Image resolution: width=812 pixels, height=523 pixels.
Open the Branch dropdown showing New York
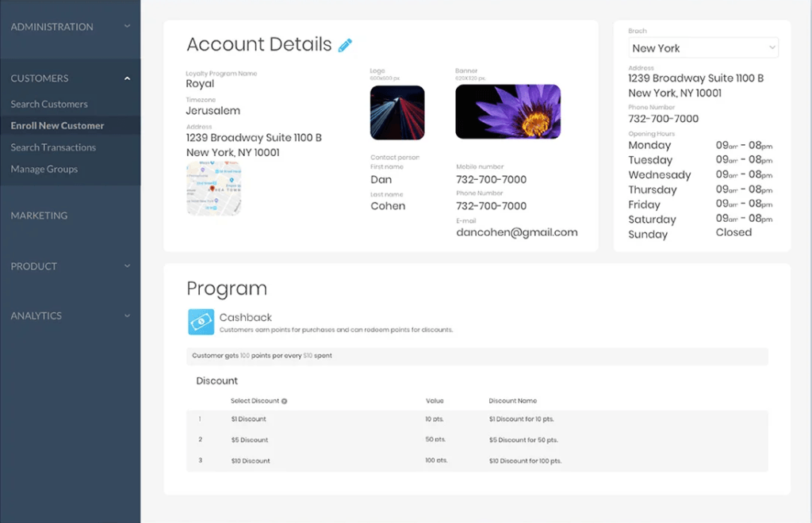(703, 48)
